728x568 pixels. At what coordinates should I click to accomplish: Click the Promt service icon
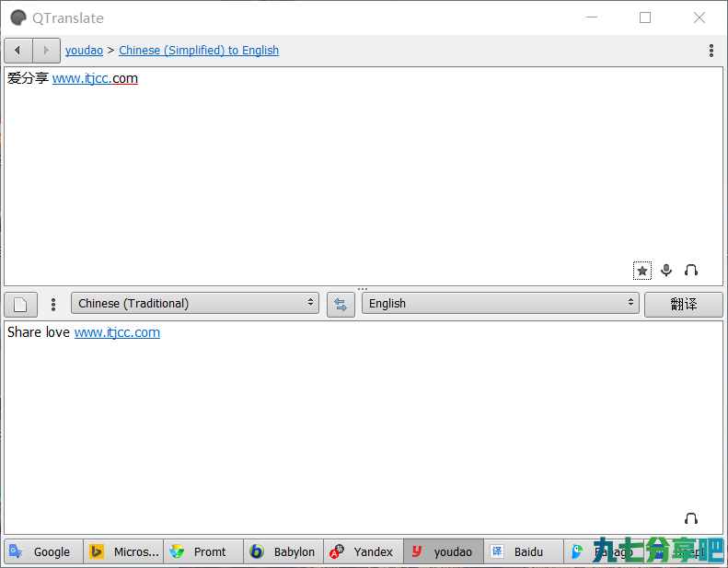tap(177, 551)
